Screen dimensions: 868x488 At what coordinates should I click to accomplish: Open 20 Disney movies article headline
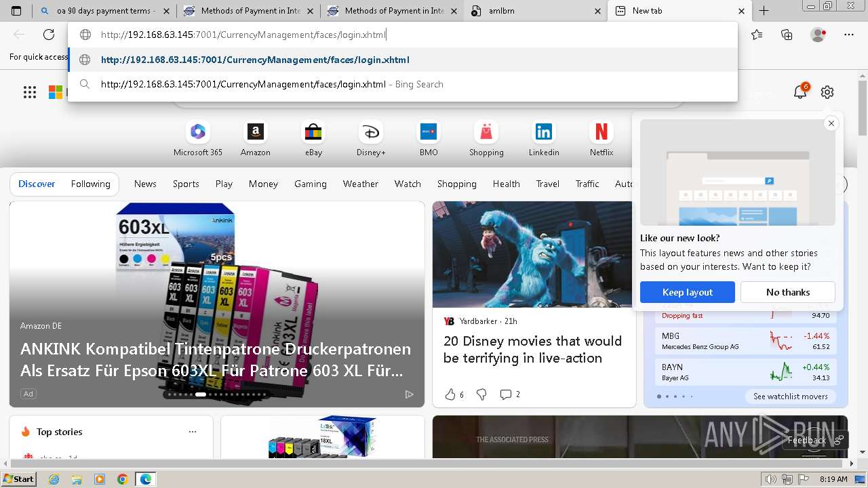click(x=532, y=350)
